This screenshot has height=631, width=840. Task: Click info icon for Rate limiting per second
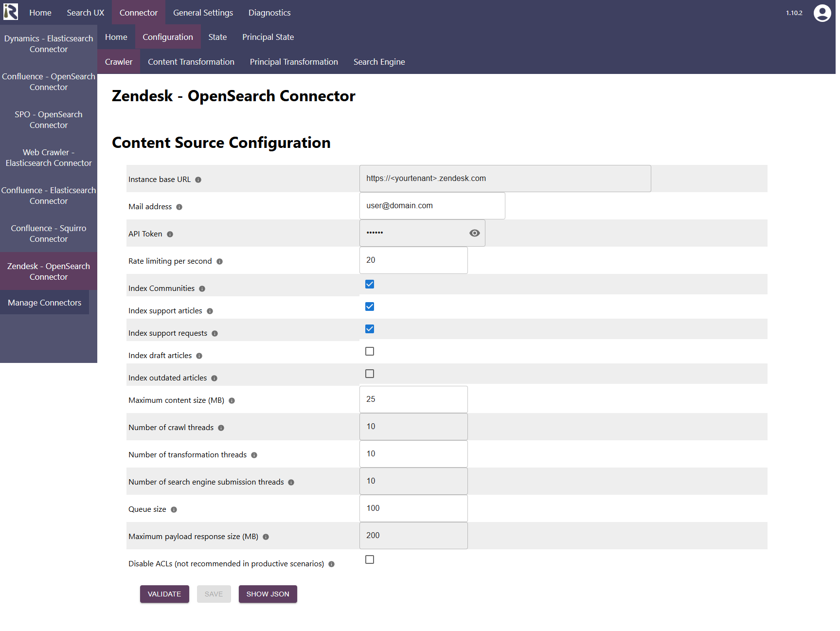(219, 262)
